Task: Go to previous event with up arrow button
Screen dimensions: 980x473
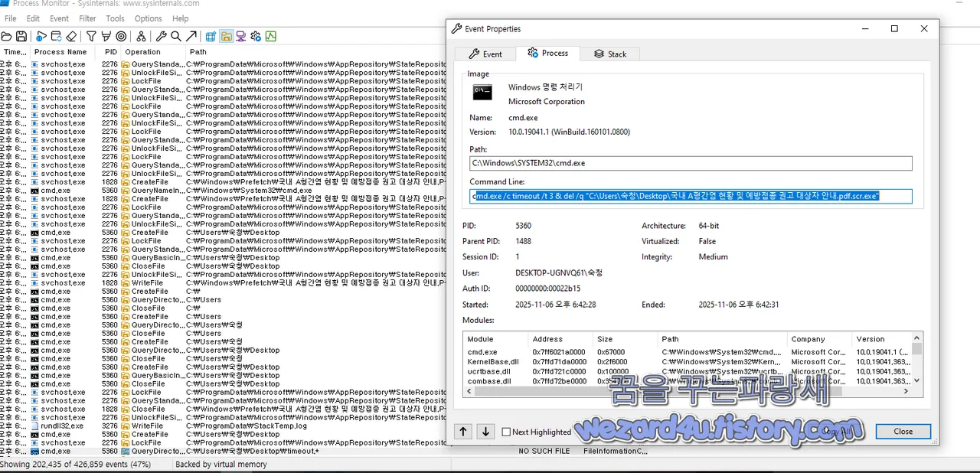Action: pos(463,432)
